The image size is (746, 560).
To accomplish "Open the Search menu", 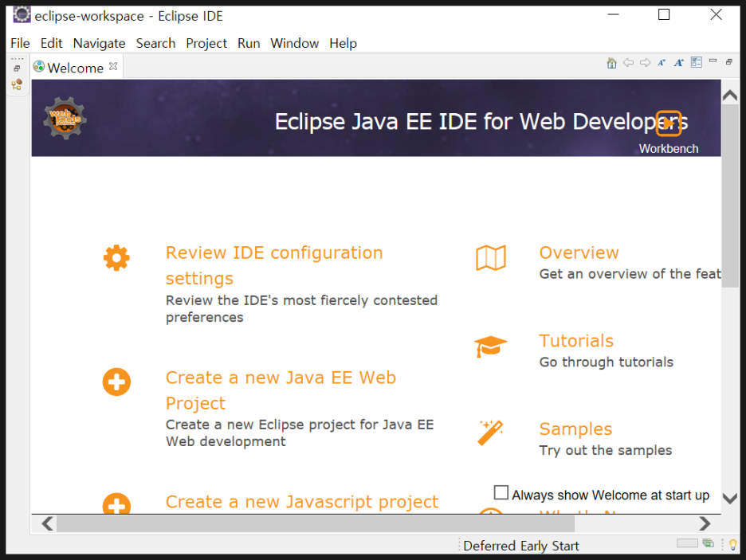I will click(x=155, y=43).
